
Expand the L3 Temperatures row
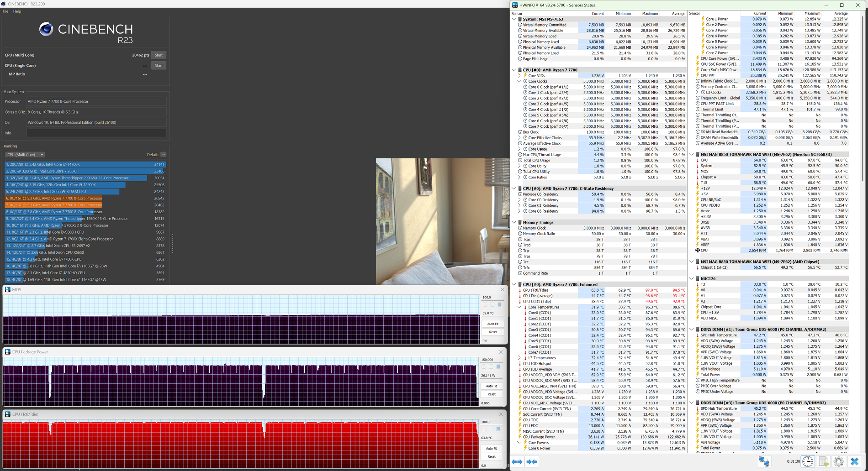(519, 358)
